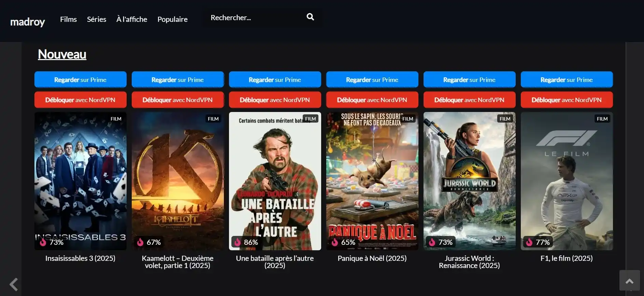This screenshot has width=644, height=296.
Task: Click the search magnifying glass icon
Action: (310, 17)
